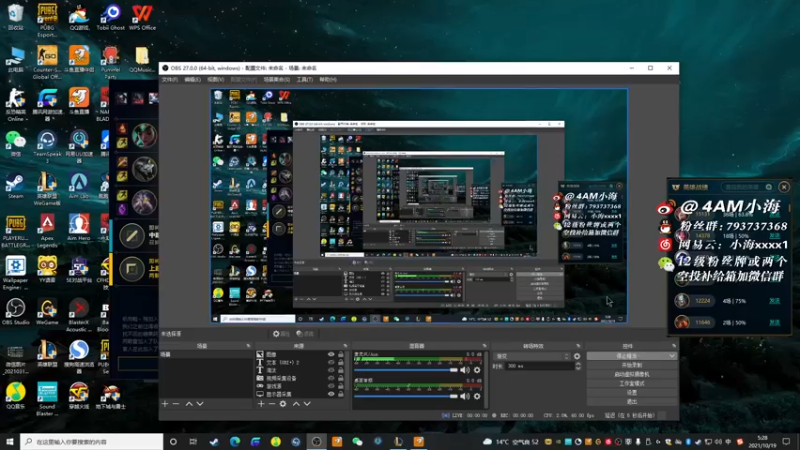Toggle visibility of 文本 (GDI+) 2 source
The height and width of the screenshot is (450, 800).
click(331, 362)
